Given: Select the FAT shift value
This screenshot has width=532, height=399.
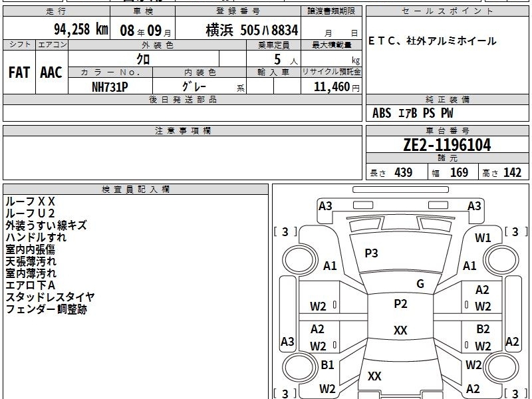Looking at the screenshot, I should pos(19,72).
